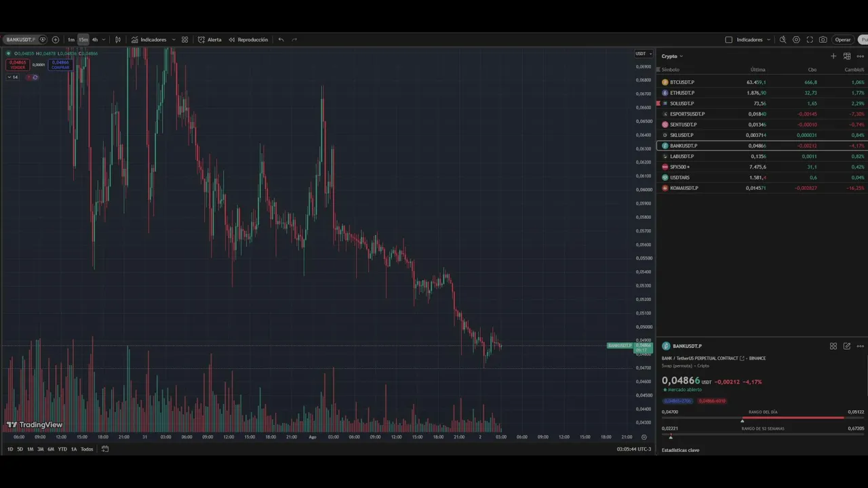Open the BANKUSDT.P symbol search
Viewport: 868px width, 488px height.
point(21,39)
